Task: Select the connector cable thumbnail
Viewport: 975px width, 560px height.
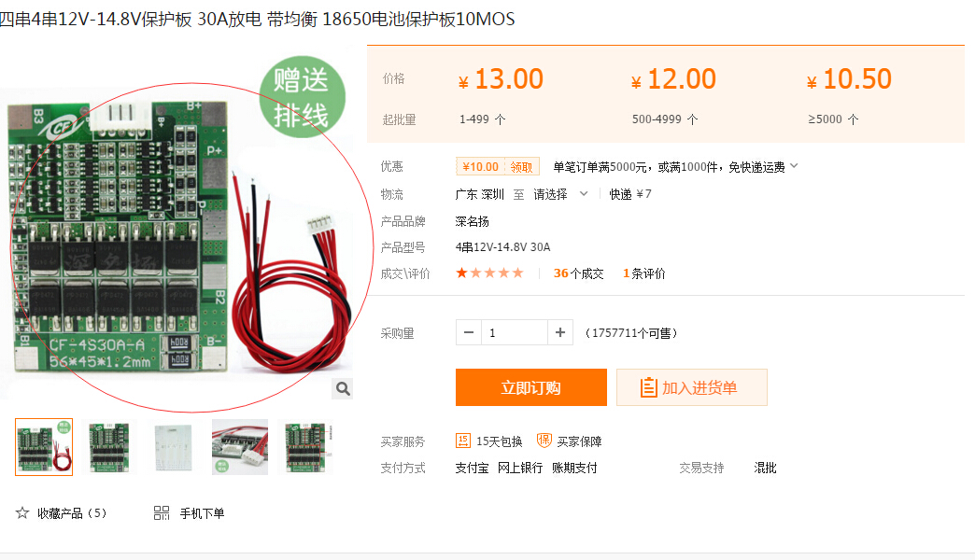Action: pyautogui.click(x=239, y=447)
